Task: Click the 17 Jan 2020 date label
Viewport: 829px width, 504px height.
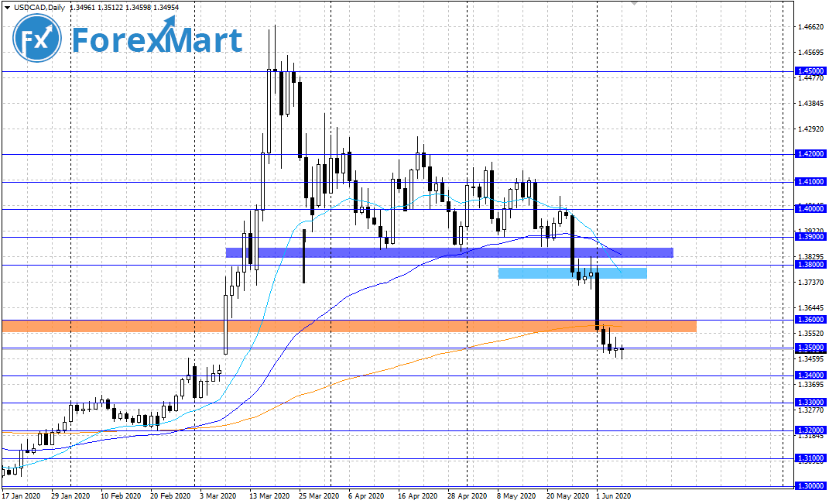Action: click(20, 495)
